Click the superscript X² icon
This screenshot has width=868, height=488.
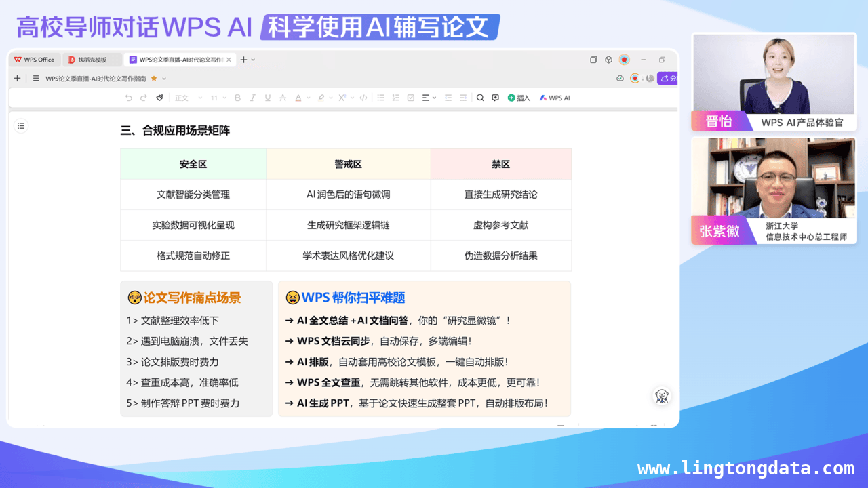coord(342,98)
